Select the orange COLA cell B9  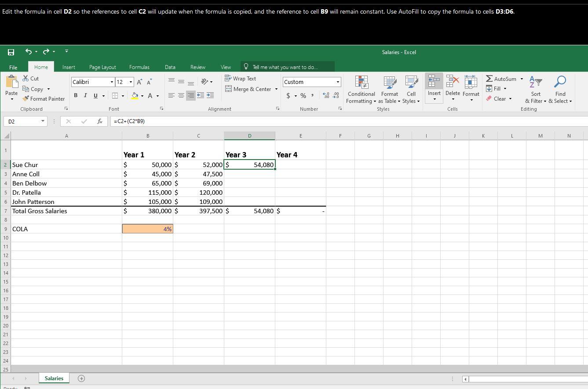click(147, 229)
